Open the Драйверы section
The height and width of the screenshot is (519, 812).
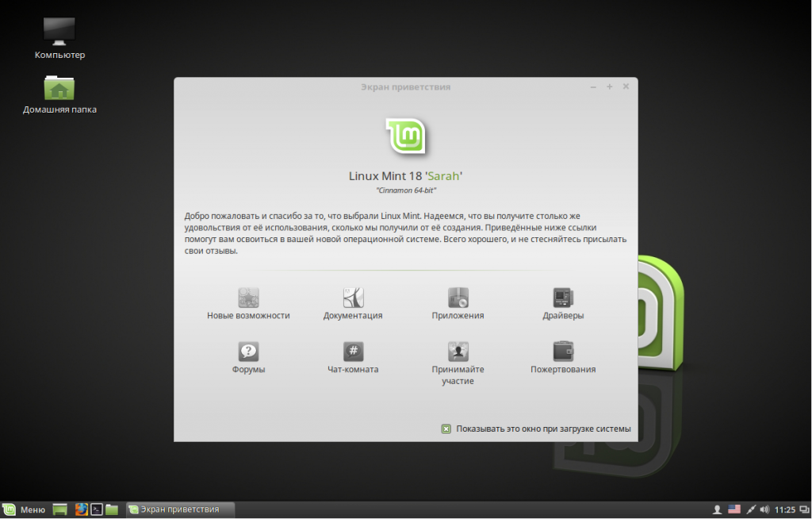click(563, 302)
